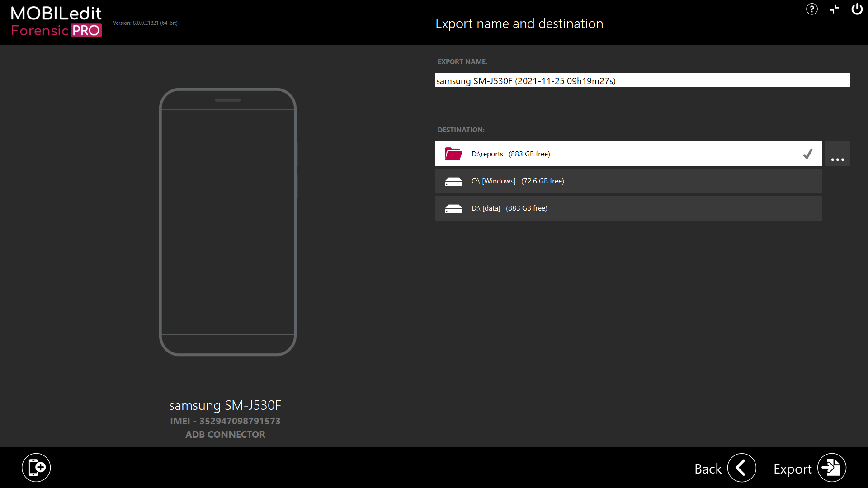Click the C:\ Windows drive icon
Image resolution: width=868 pixels, height=488 pixels.
[x=453, y=181]
